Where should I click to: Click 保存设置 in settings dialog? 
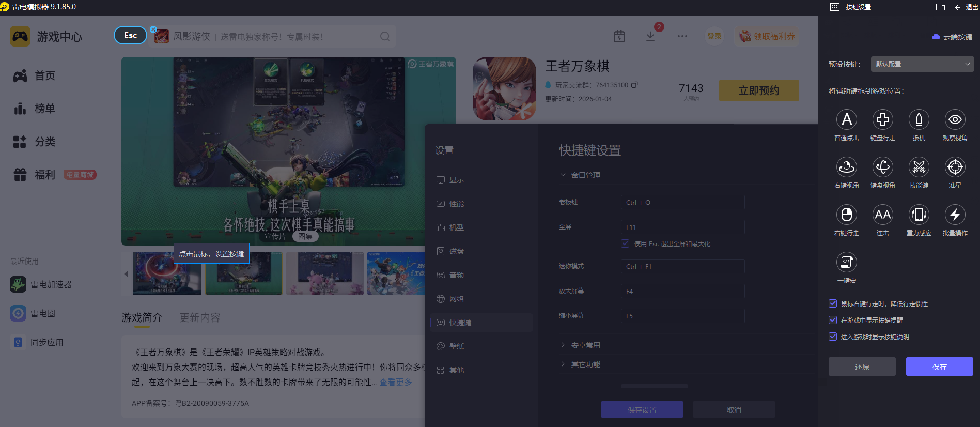pos(642,409)
